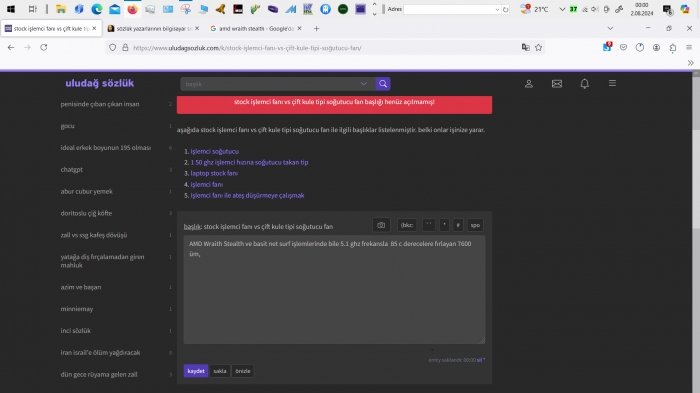Insert backtick quote formatting button
Image resolution: width=700 pixels, height=393 pixels.
[429, 225]
